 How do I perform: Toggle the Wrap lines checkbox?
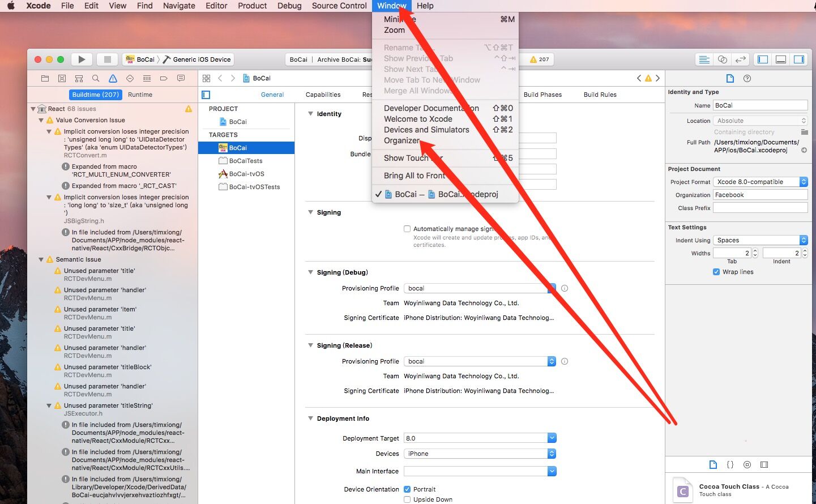click(x=716, y=272)
